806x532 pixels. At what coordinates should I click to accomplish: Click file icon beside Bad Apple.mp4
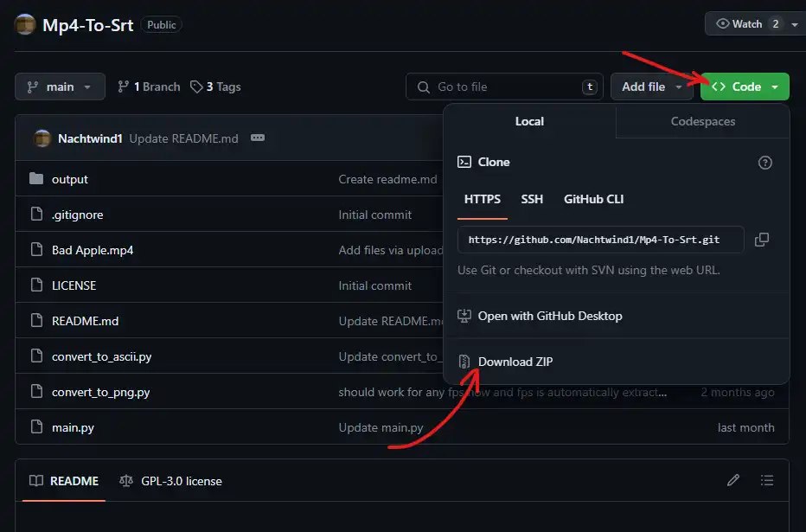pyautogui.click(x=36, y=249)
